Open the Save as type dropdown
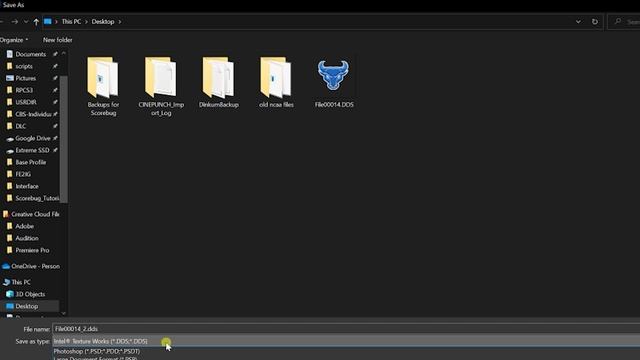The image size is (640, 360). (x=346, y=341)
